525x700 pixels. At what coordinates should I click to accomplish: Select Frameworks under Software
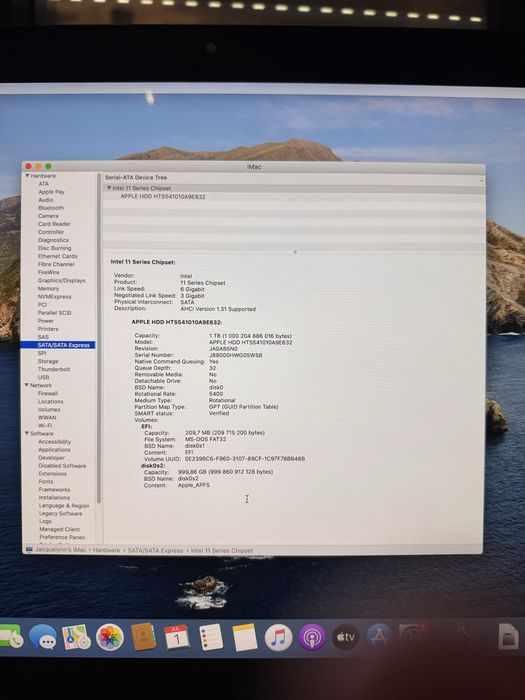54,489
